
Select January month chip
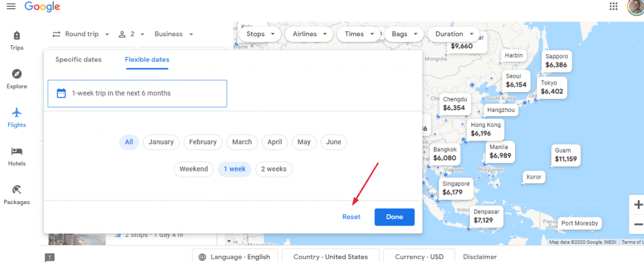pyautogui.click(x=161, y=142)
